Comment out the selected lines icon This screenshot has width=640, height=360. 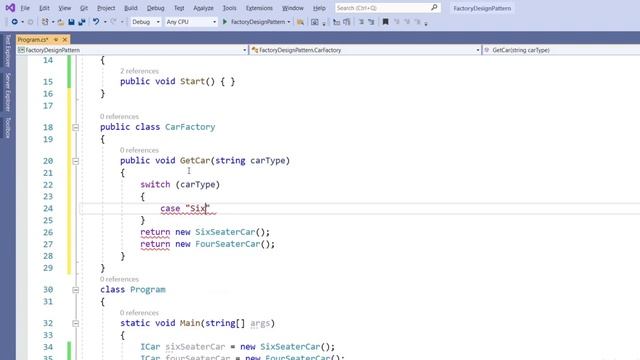click(x=361, y=22)
